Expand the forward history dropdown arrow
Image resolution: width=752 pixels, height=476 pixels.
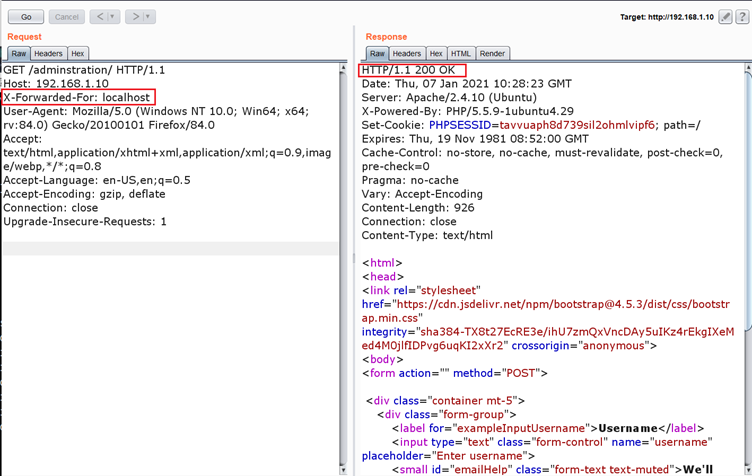click(x=148, y=17)
